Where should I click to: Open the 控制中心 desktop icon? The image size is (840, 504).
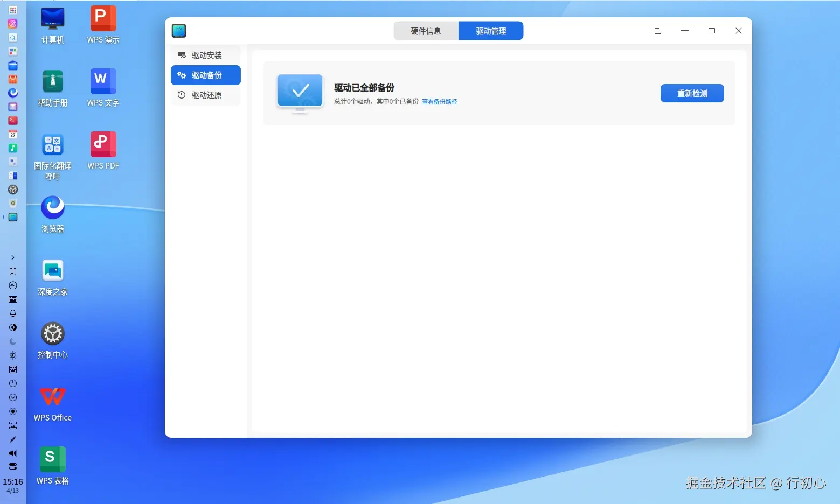coord(53,340)
